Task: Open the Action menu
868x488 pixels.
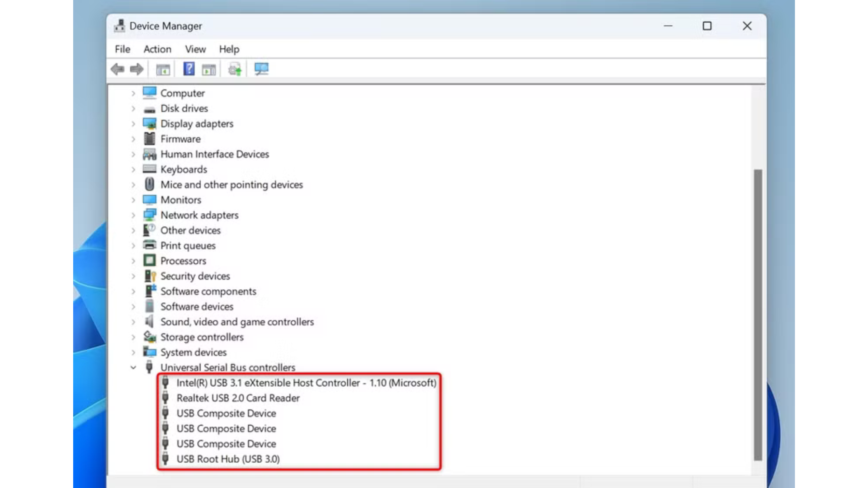Action: [157, 49]
